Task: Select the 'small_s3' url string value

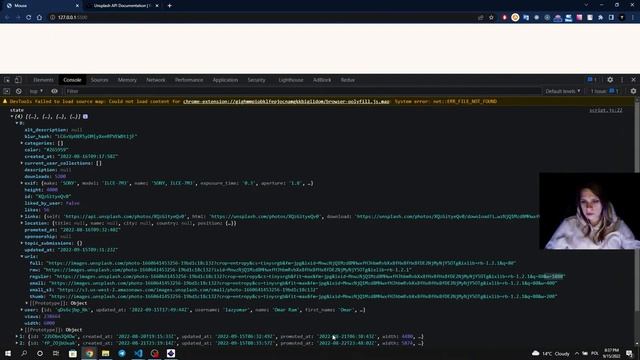Action: click(x=188, y=290)
